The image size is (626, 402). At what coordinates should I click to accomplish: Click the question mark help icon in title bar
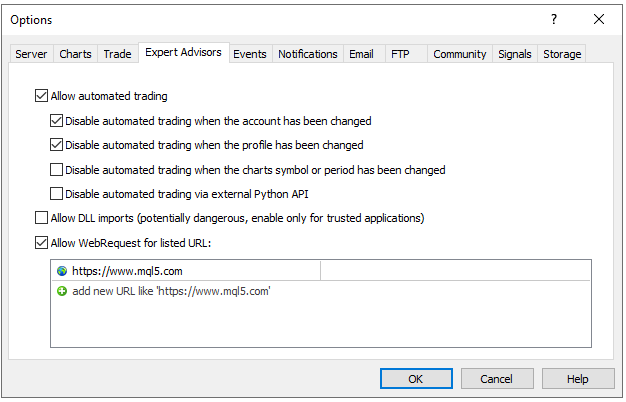[554, 19]
